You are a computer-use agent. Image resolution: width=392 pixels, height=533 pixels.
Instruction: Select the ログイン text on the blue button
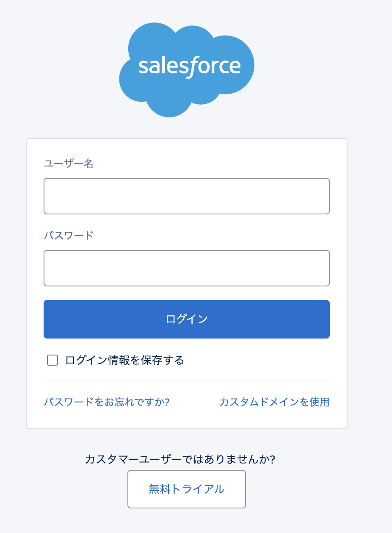(186, 319)
